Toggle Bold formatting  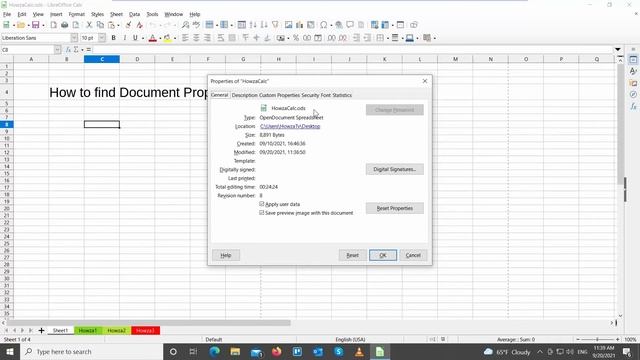pyautogui.click(x=113, y=38)
